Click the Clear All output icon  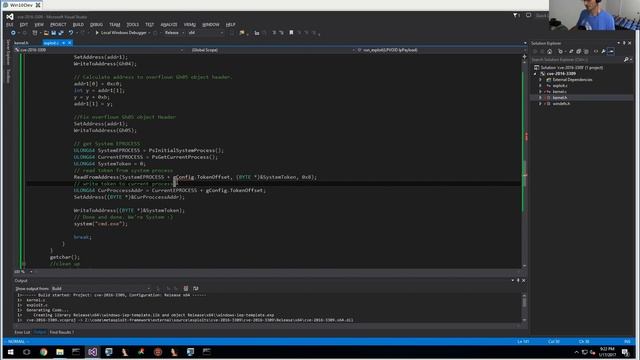click(186, 289)
